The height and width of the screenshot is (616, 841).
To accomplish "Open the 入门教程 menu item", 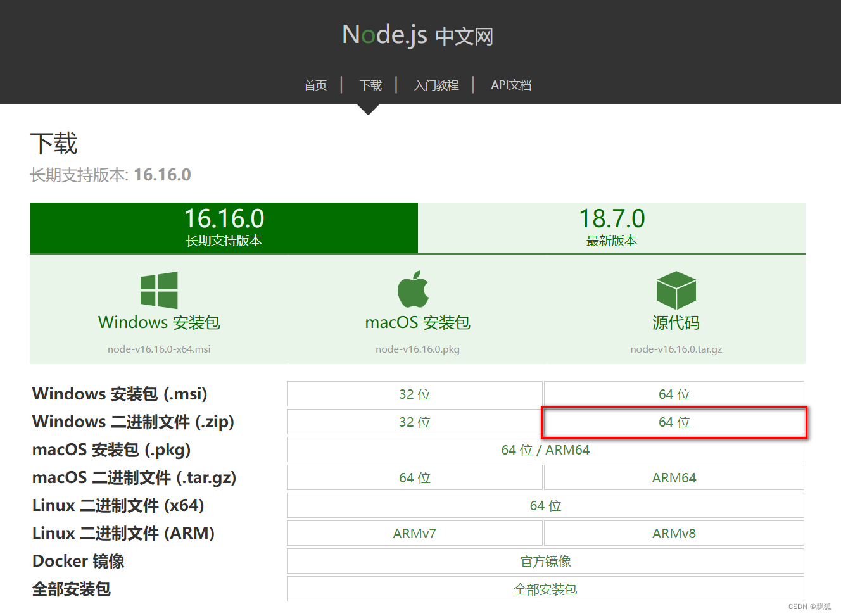I will (436, 85).
